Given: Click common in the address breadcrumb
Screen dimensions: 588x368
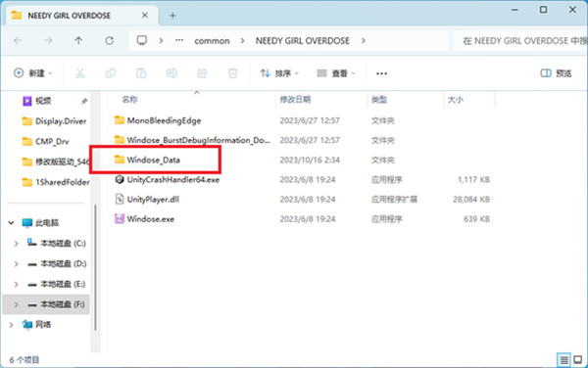Looking at the screenshot, I should [x=212, y=41].
